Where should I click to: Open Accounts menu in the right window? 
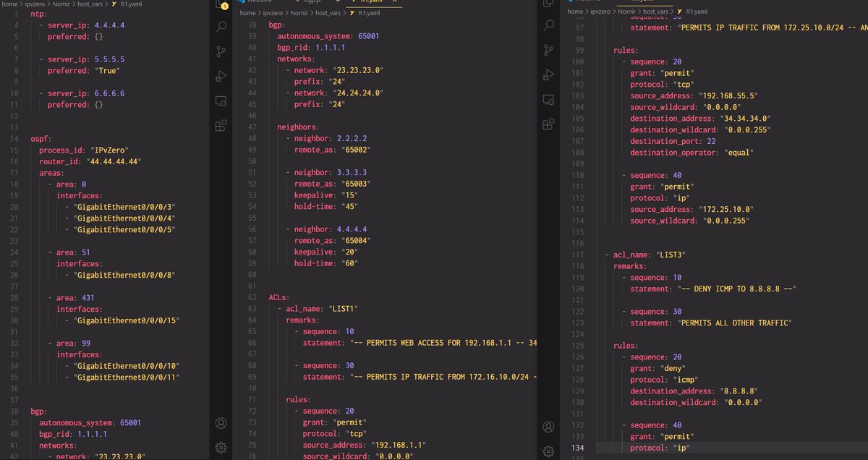pos(549,427)
